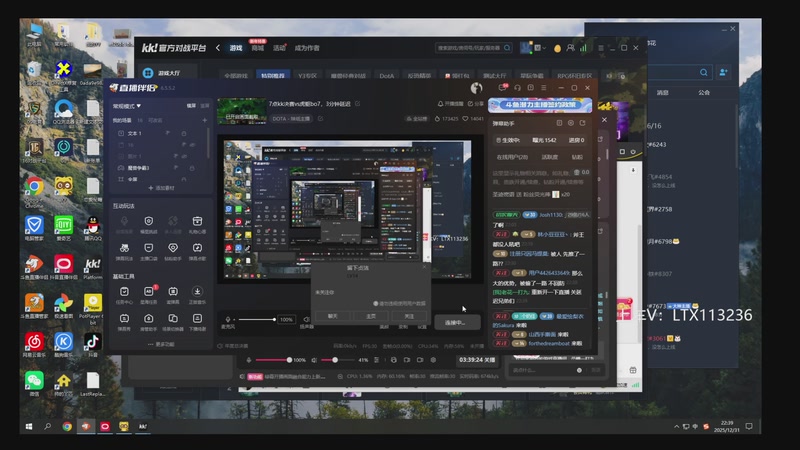This screenshot has width=800, height=450.
Task: Click the gold coin icon in the kk platform top bar
Action: click(557, 48)
